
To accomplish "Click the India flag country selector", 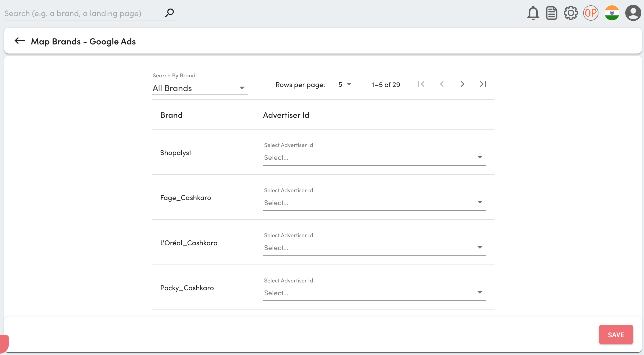I will 612,13.
